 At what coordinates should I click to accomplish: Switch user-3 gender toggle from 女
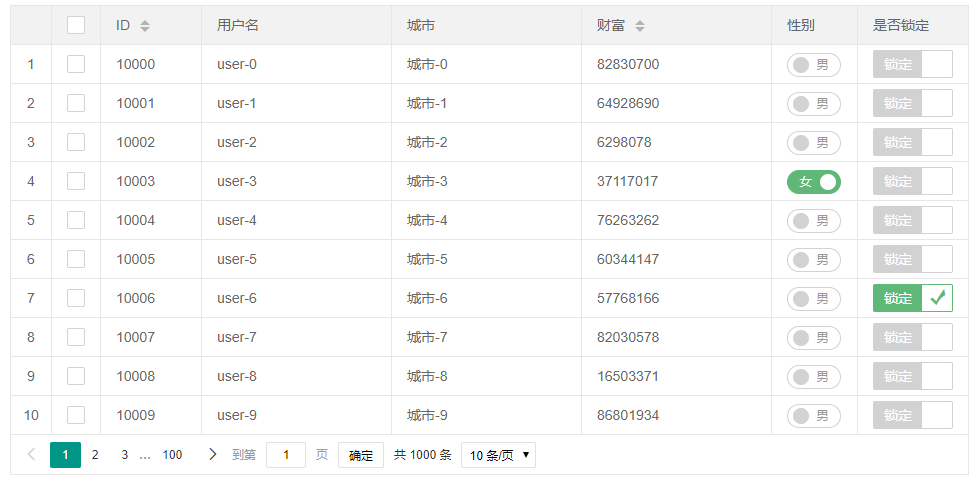813,182
